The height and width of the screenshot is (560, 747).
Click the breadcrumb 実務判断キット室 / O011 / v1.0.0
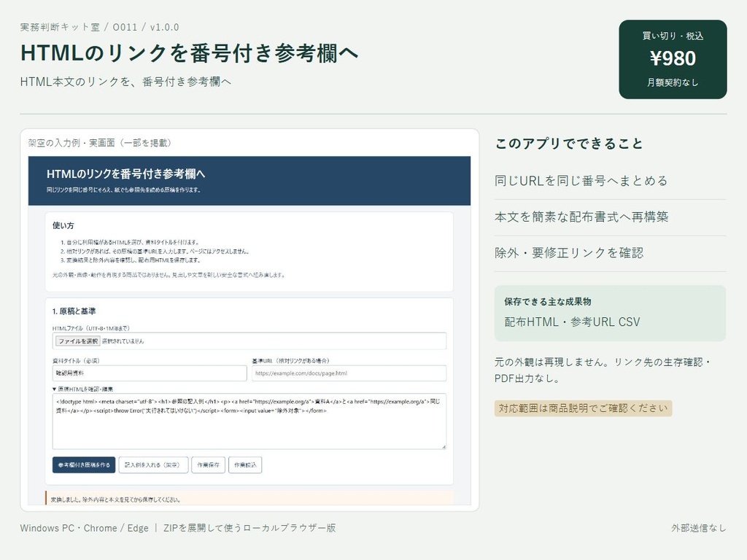click(x=99, y=27)
